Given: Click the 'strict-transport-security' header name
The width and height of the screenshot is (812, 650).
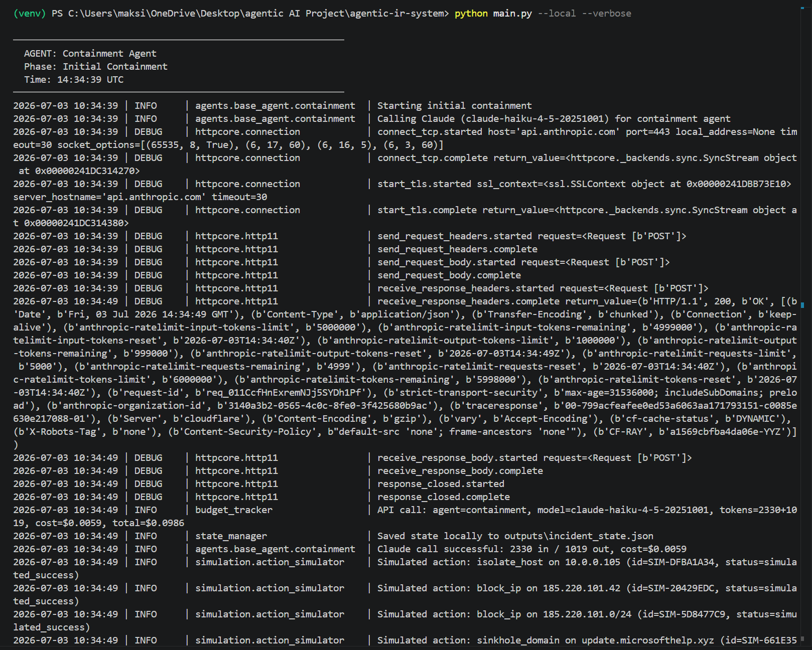Looking at the screenshot, I should click(x=468, y=393).
